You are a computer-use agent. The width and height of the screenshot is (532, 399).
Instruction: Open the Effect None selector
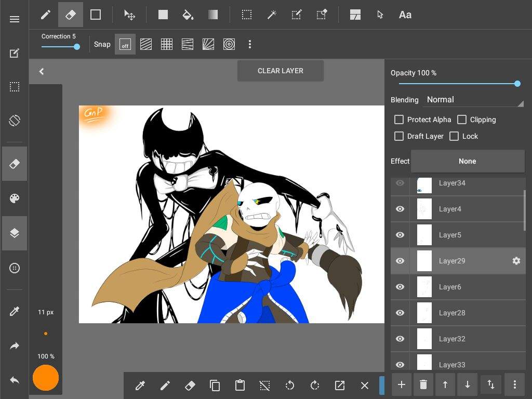[x=468, y=161]
